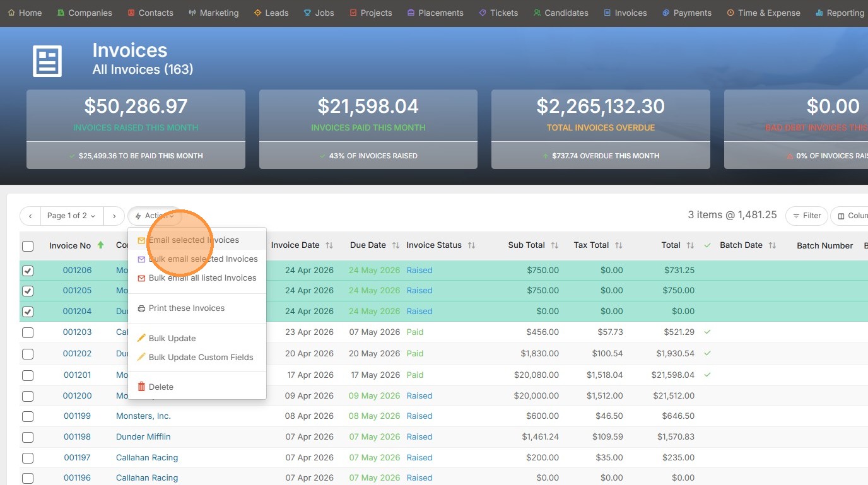
Task: Go to the next page arrow
Action: (114, 216)
